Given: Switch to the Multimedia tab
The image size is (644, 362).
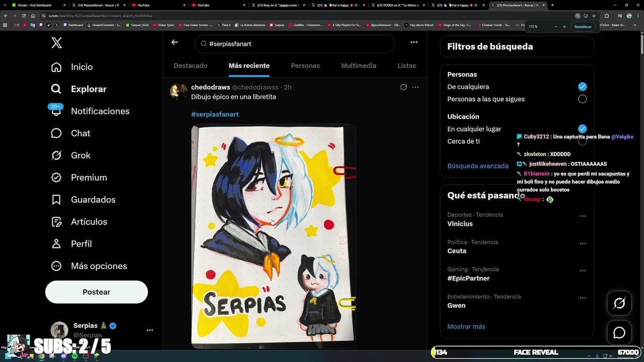Looking at the screenshot, I should 359,66.
